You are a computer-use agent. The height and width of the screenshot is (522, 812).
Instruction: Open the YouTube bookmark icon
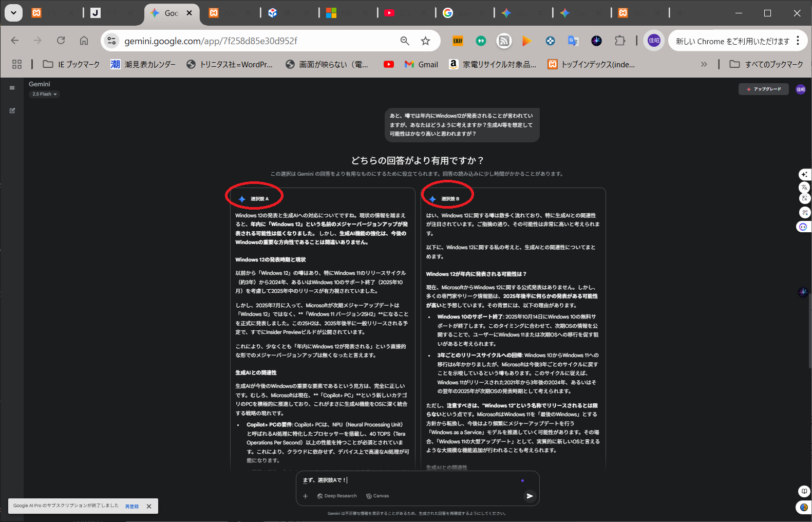coord(389,64)
